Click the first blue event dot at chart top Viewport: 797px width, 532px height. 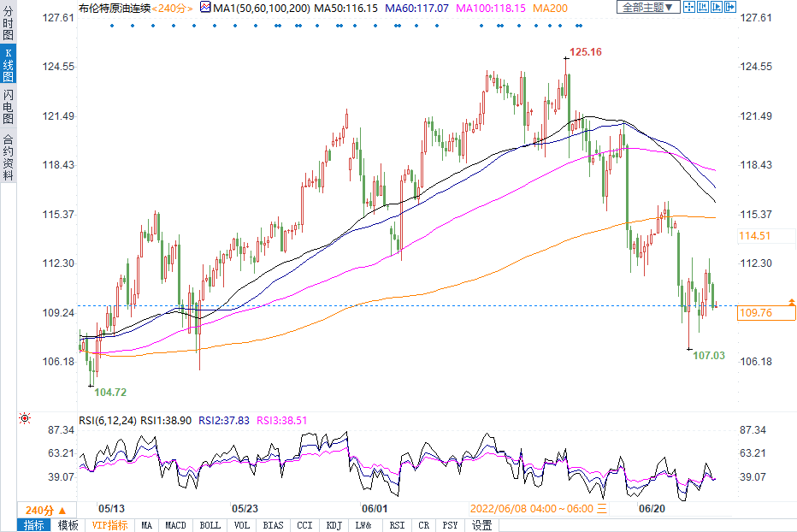pos(112,25)
